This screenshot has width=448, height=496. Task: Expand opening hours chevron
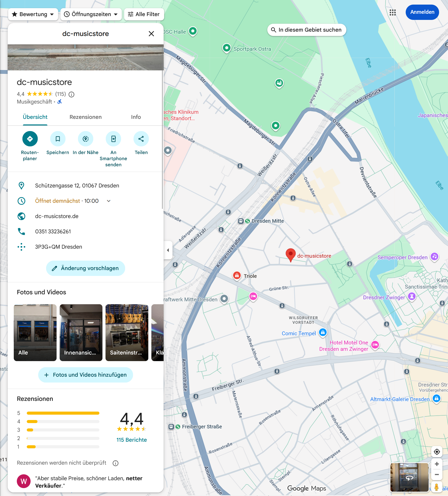pos(109,201)
